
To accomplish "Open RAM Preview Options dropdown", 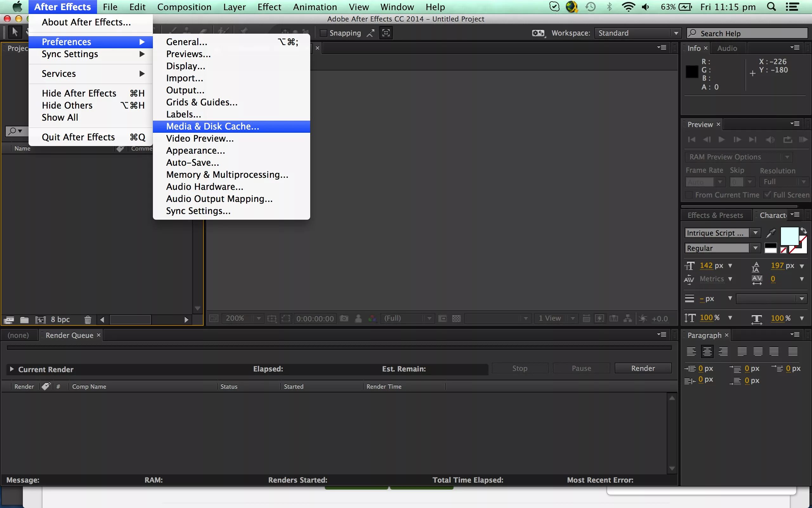I will [738, 157].
